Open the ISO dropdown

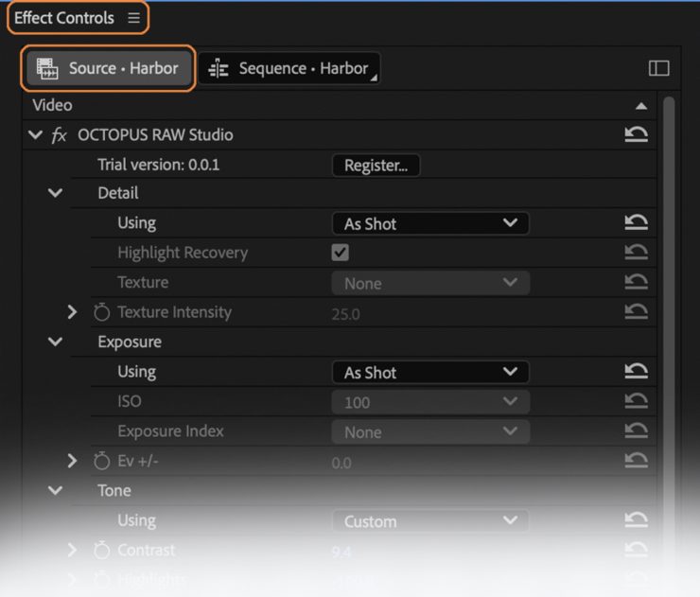point(430,402)
